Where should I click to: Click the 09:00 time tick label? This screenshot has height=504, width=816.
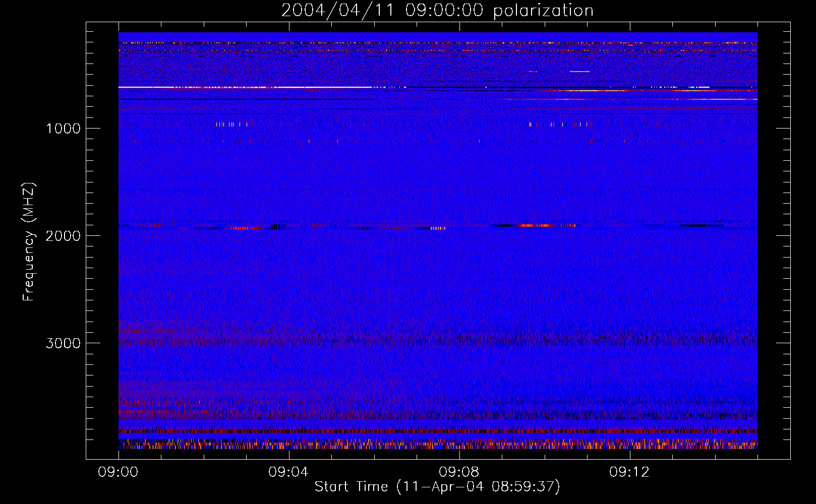118,472
